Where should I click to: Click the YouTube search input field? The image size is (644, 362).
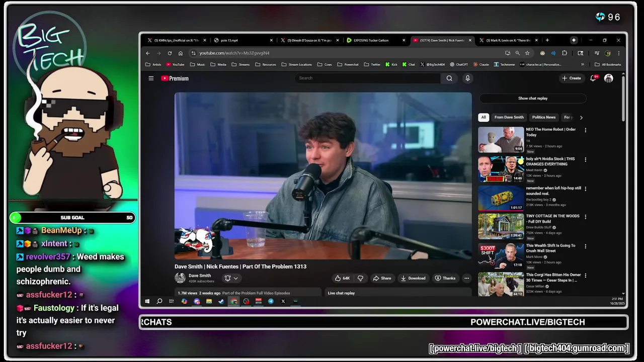click(x=367, y=78)
